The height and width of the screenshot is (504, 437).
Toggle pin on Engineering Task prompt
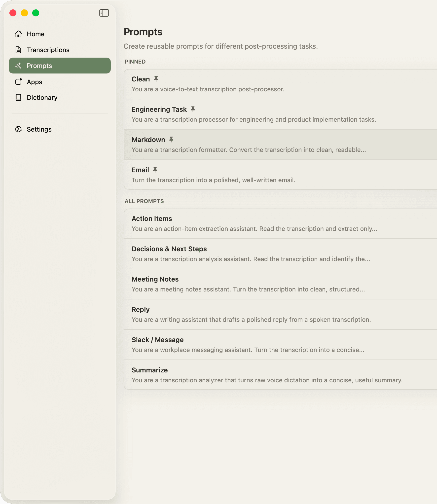click(193, 109)
